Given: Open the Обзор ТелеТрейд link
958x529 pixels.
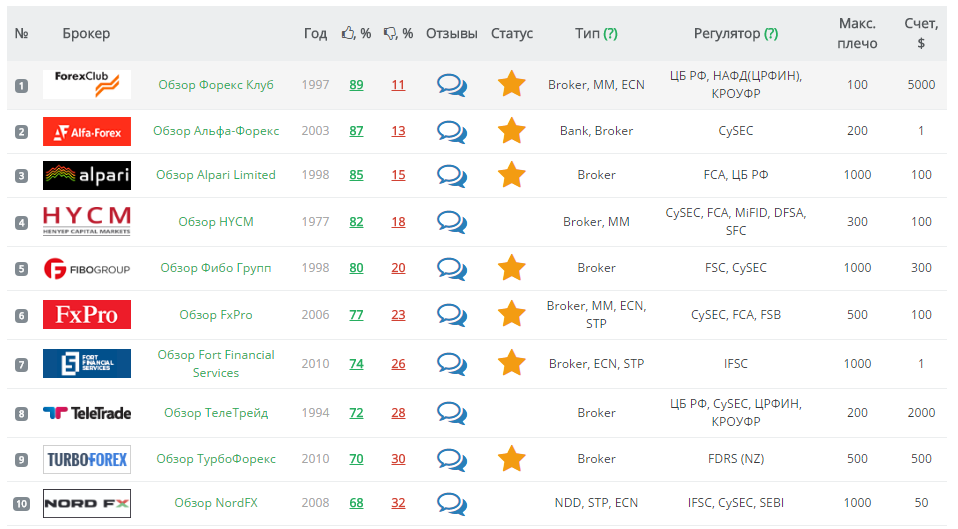Looking at the screenshot, I should [x=216, y=413].
